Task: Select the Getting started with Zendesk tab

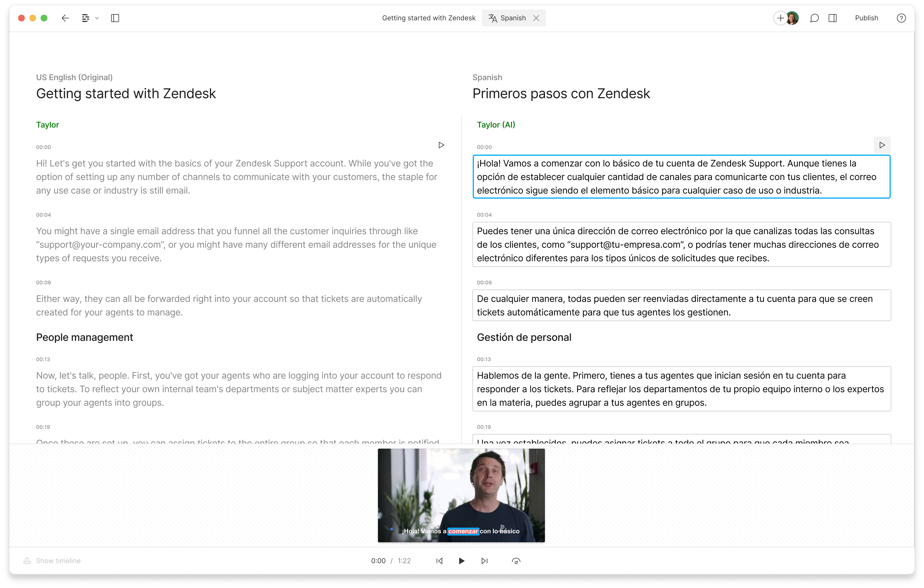Action: [x=429, y=18]
